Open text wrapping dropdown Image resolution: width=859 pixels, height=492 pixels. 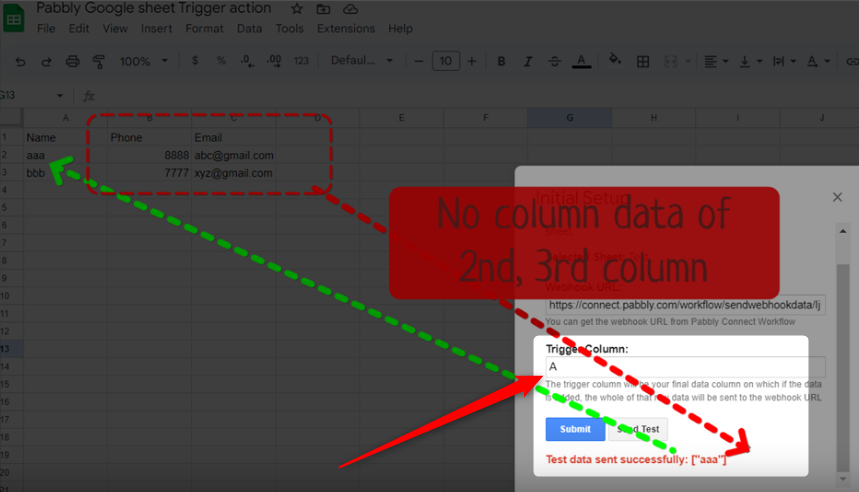(x=784, y=61)
